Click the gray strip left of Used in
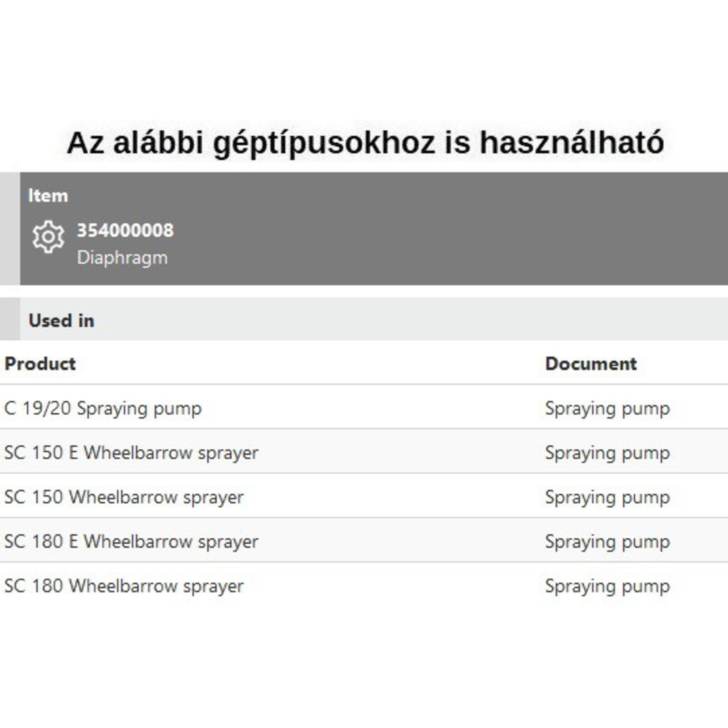 [10, 319]
